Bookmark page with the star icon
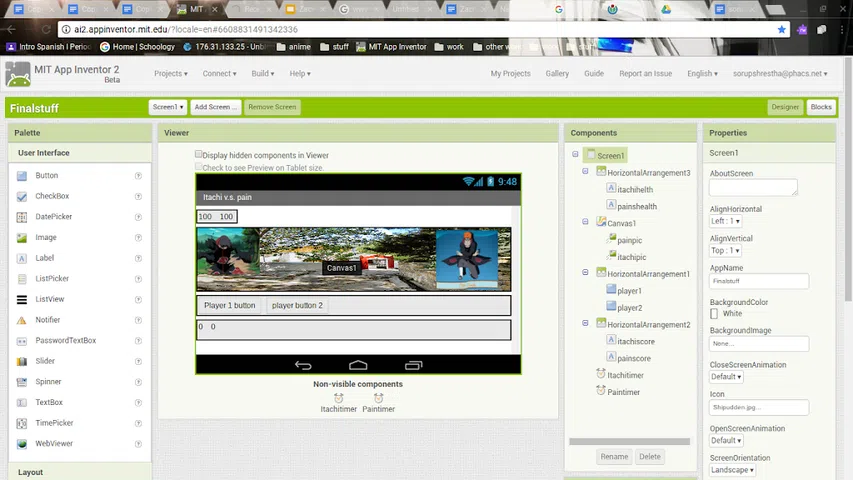The width and height of the screenshot is (853, 480). point(782,29)
